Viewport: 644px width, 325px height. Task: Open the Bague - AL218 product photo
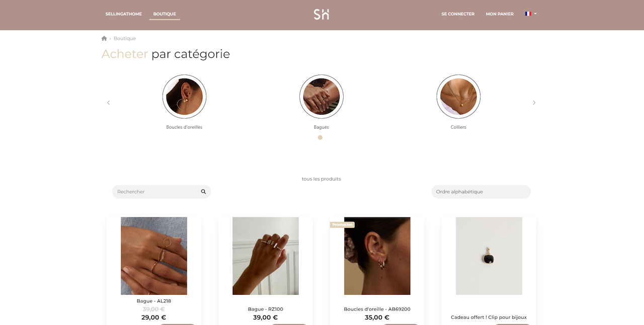[154, 256]
